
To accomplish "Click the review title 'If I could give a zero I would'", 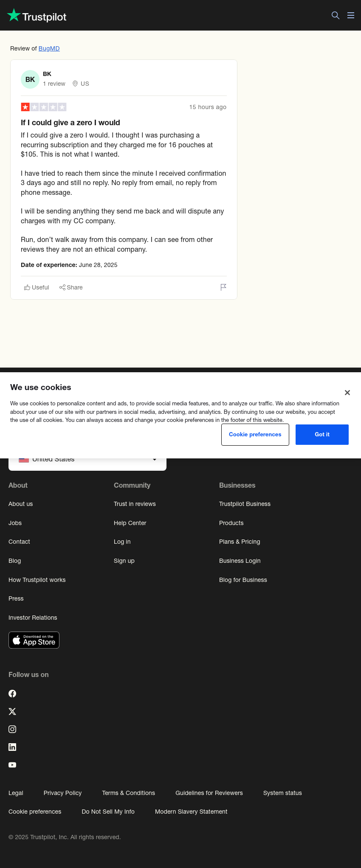I will [x=71, y=123].
